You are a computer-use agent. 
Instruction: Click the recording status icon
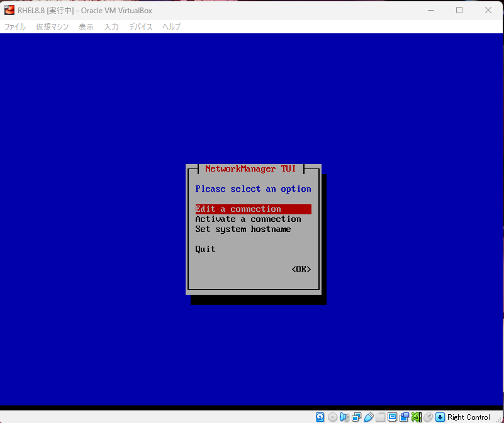point(405,417)
